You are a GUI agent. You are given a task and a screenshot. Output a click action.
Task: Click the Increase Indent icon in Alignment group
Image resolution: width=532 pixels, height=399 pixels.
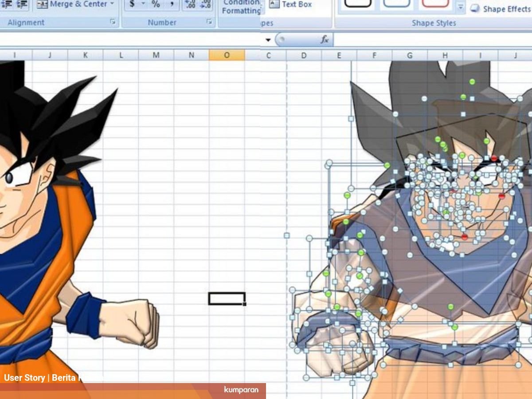tap(22, 4)
